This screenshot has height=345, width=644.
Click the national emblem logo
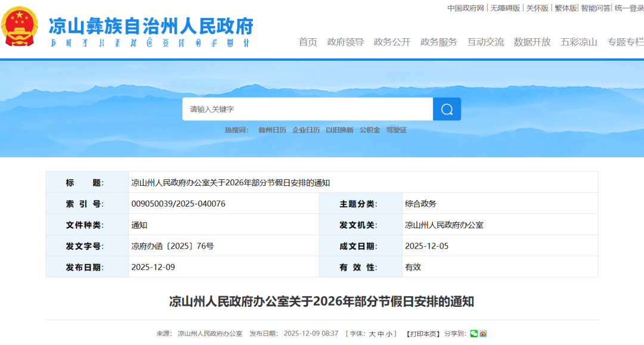pyautogui.click(x=20, y=27)
